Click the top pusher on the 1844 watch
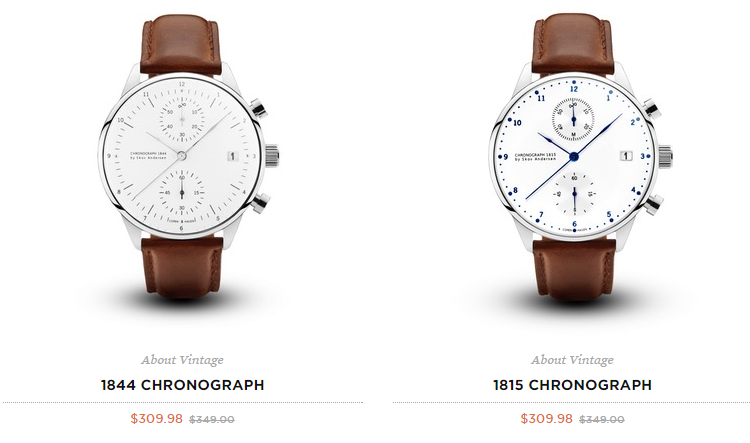 tap(258, 109)
